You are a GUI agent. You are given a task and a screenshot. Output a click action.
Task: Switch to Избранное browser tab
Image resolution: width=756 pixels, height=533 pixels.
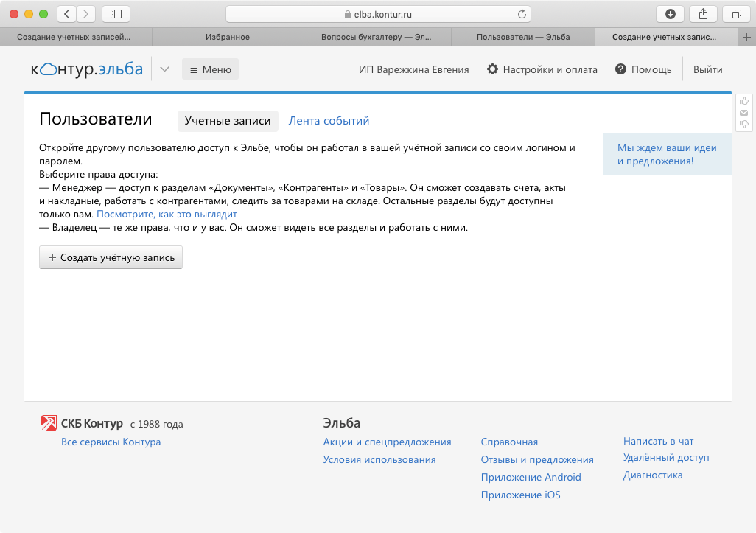coord(228,37)
